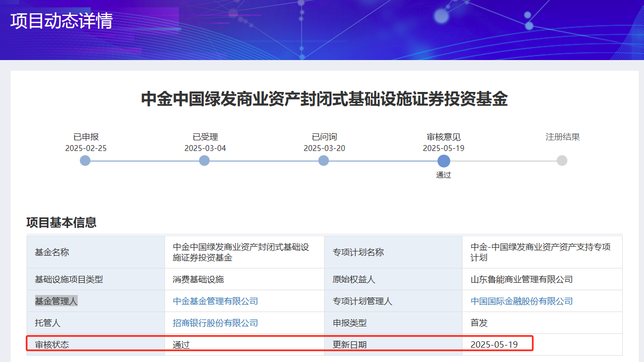This screenshot has width=644, height=362.
Task: Click the 审核状态 label cell
Action: click(x=96, y=344)
